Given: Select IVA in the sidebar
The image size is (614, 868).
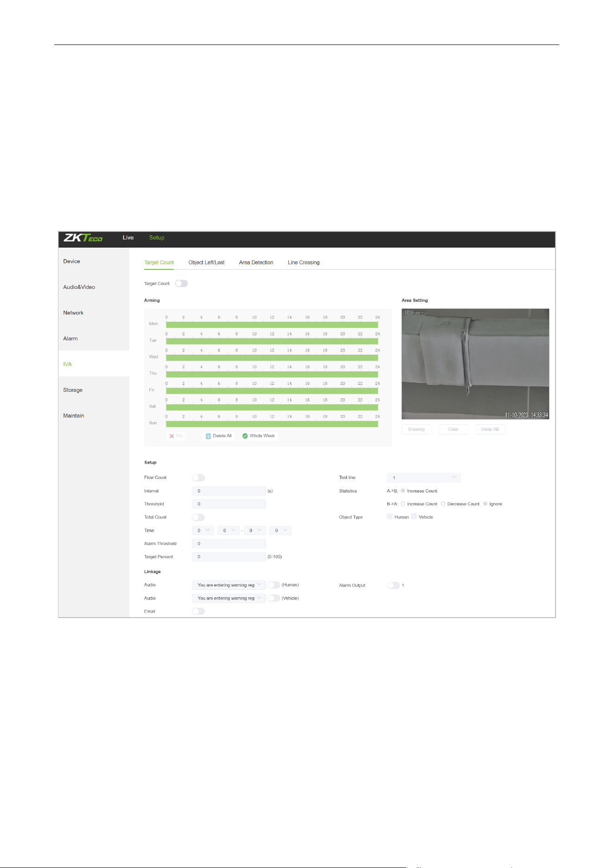Looking at the screenshot, I should 94,364.
